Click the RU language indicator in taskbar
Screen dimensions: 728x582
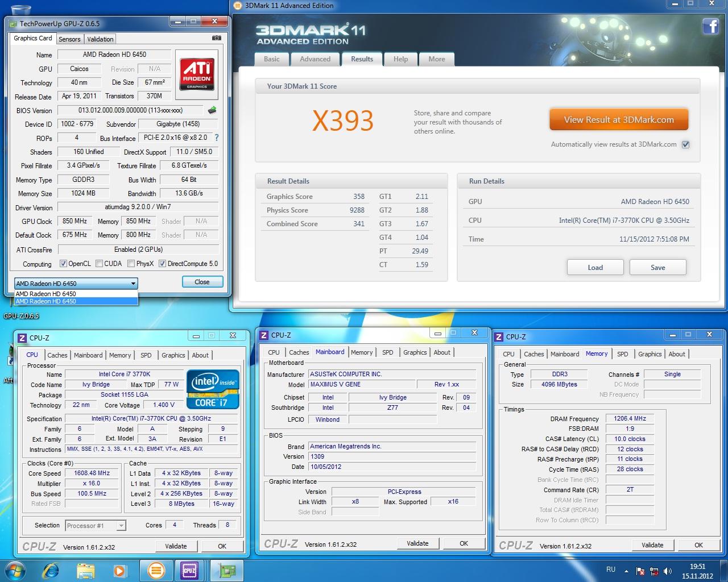click(x=611, y=569)
